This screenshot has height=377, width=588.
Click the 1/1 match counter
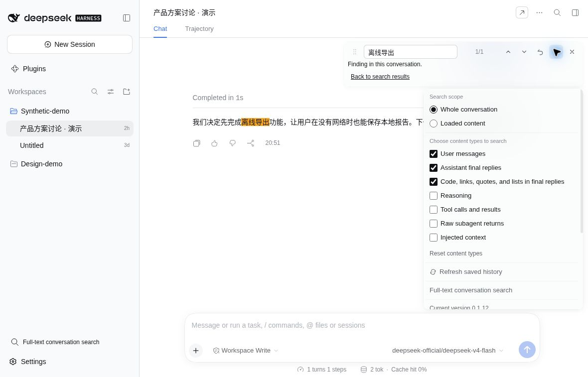pyautogui.click(x=479, y=52)
